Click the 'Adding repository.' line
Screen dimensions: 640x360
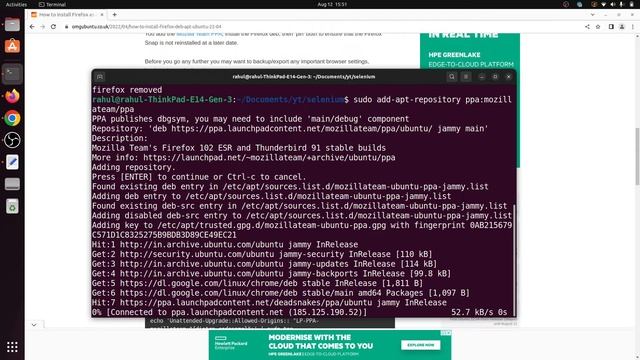click(x=133, y=167)
